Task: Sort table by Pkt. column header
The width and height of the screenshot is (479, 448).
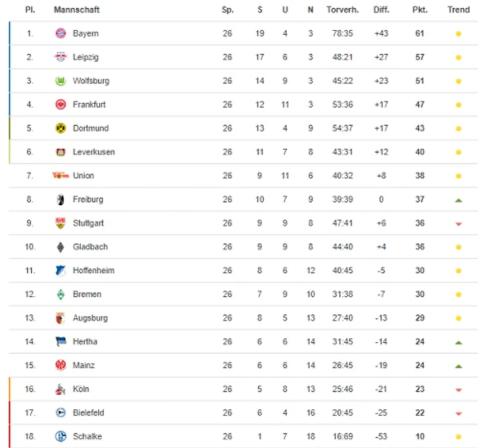Action: 420,10
